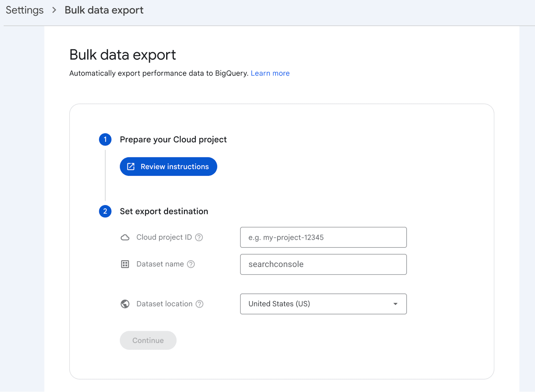Open the Learn more link
Screen dimensions: 535x392
(x=270, y=73)
